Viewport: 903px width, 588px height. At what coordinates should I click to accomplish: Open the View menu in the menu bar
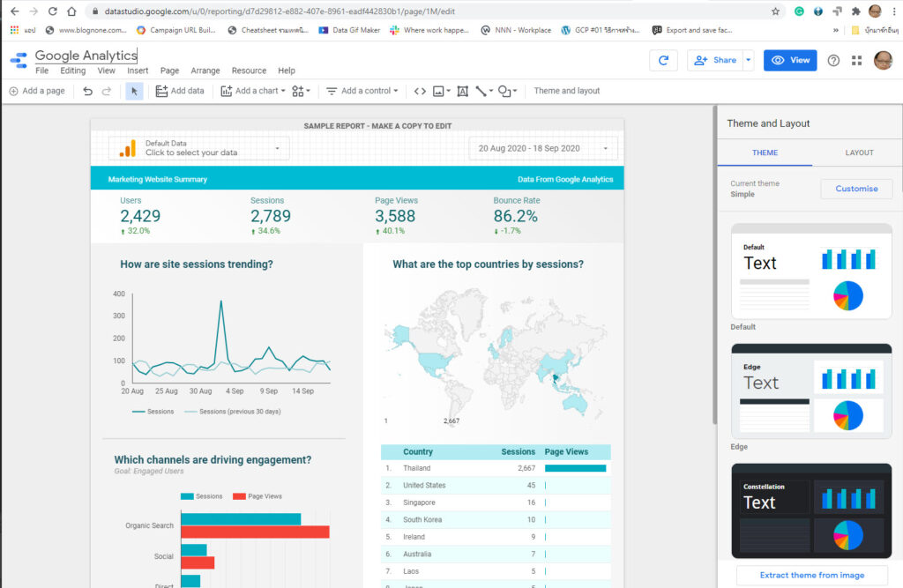coord(106,71)
